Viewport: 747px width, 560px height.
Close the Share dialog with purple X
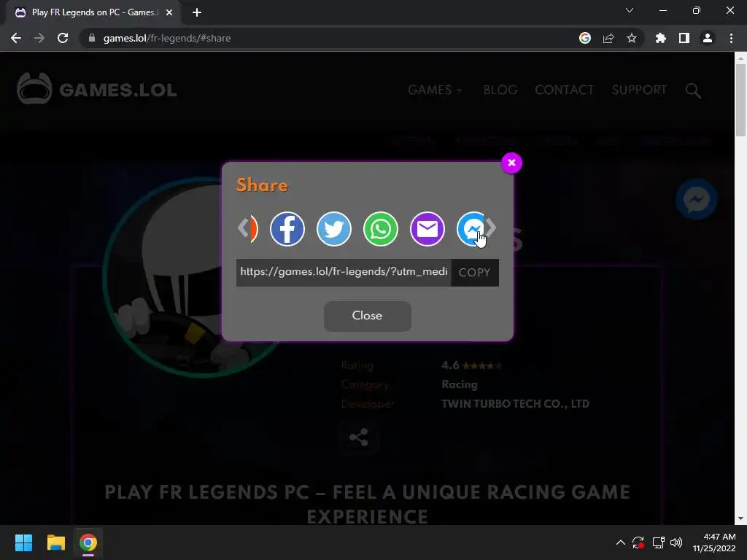tap(511, 163)
